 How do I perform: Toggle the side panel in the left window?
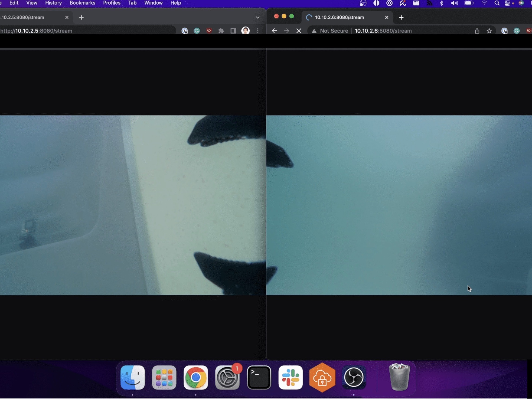(x=233, y=31)
